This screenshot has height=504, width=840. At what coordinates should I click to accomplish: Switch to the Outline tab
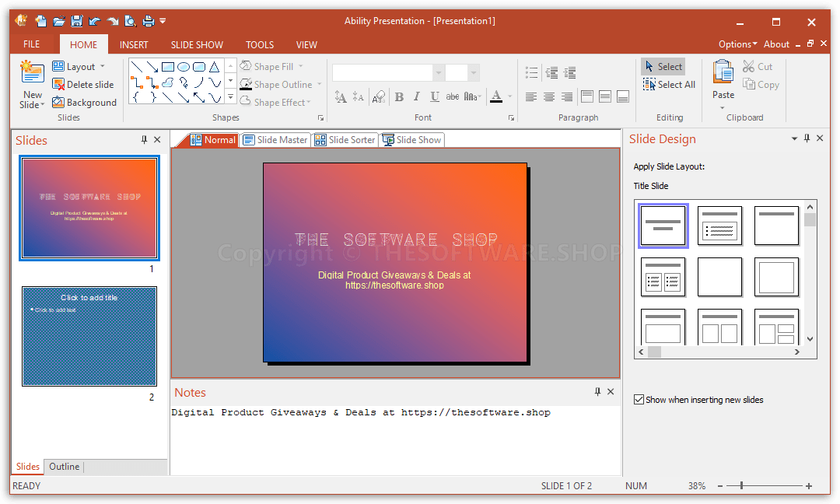click(x=64, y=466)
